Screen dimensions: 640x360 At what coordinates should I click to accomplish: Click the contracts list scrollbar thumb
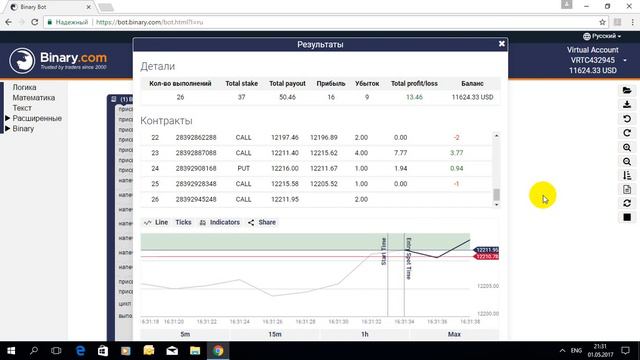496,195
